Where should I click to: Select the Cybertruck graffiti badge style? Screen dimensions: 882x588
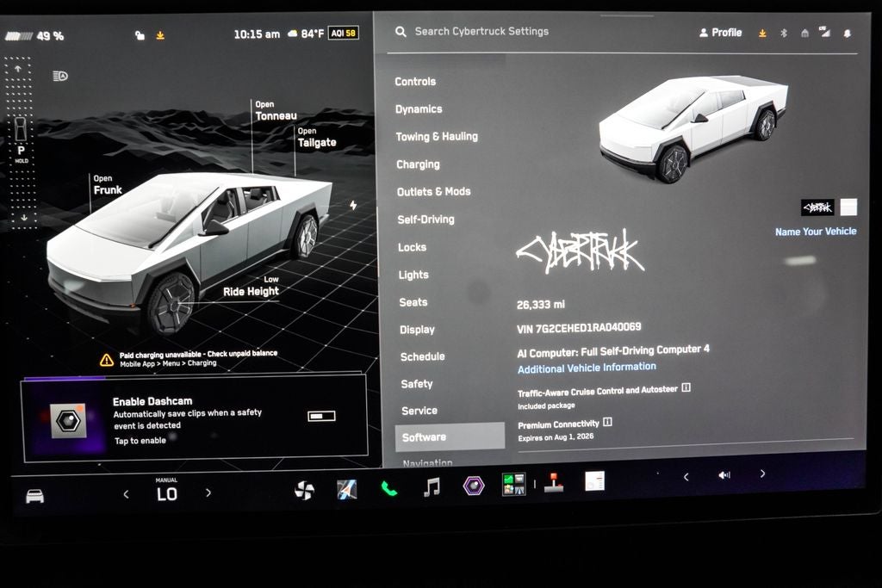click(x=817, y=207)
